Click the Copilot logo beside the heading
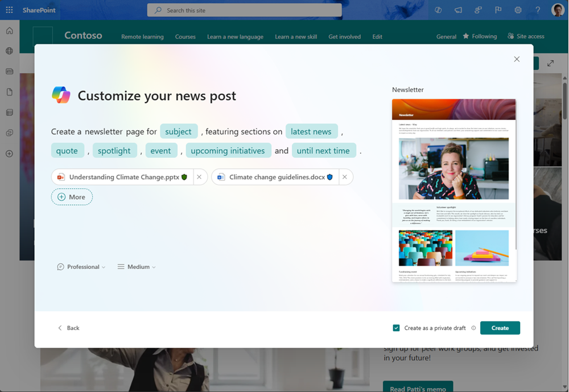 coord(61,95)
